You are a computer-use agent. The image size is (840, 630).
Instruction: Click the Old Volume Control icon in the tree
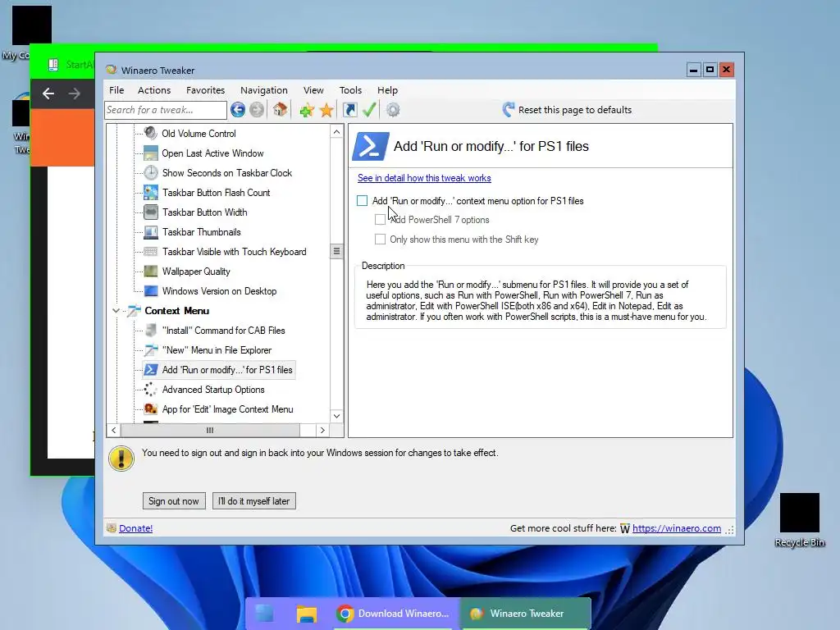[x=151, y=133]
